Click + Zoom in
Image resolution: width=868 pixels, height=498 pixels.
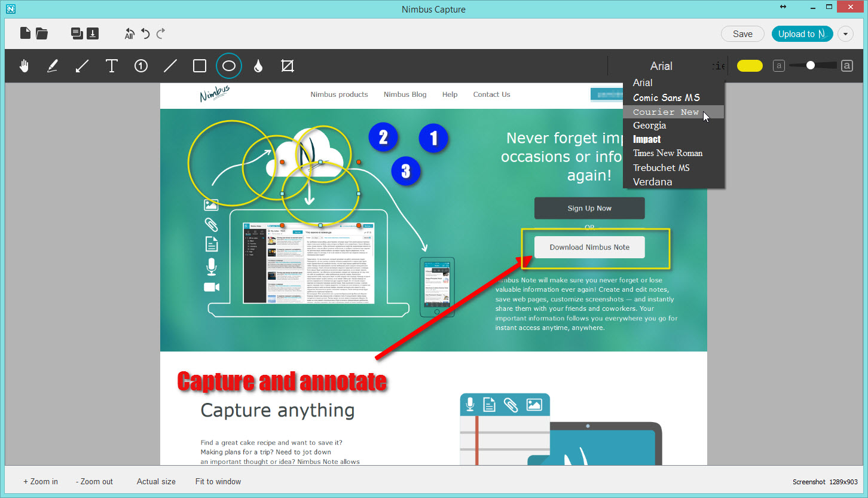pos(41,481)
